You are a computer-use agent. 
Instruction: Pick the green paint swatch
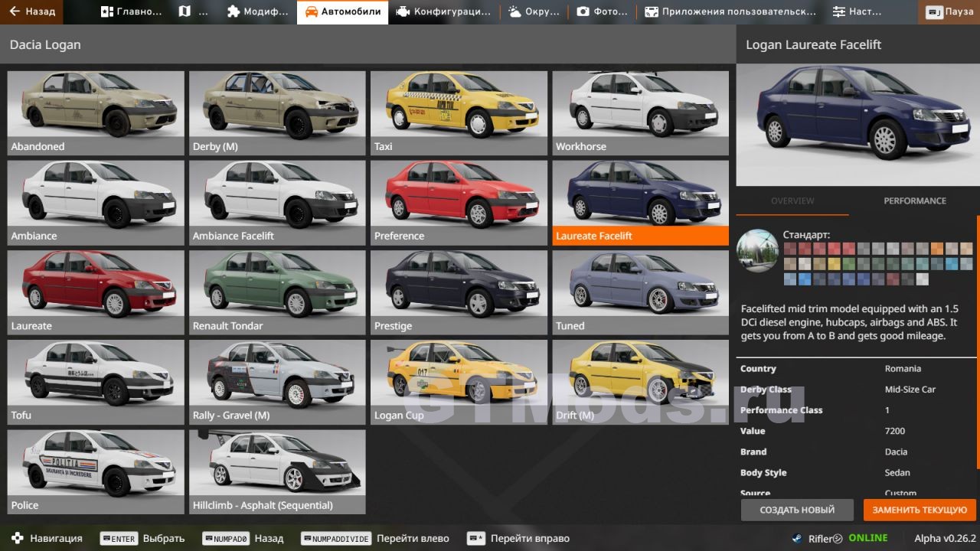(849, 264)
